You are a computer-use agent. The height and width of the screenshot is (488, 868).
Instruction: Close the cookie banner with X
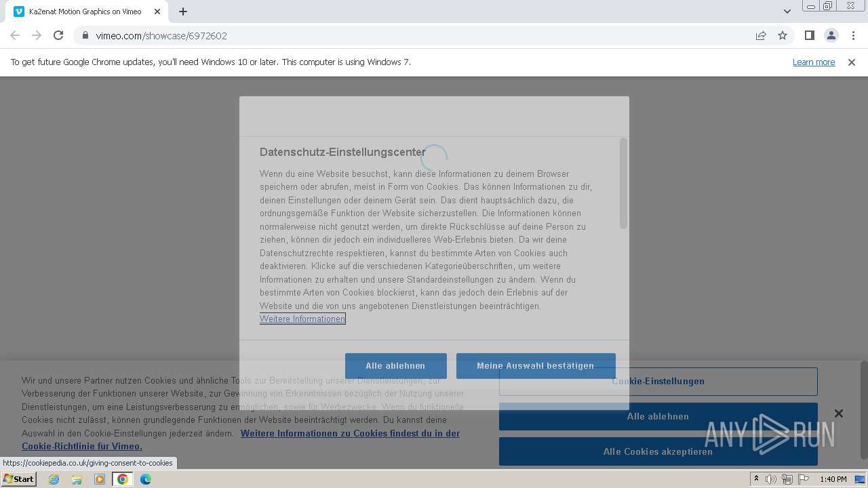[838, 413]
